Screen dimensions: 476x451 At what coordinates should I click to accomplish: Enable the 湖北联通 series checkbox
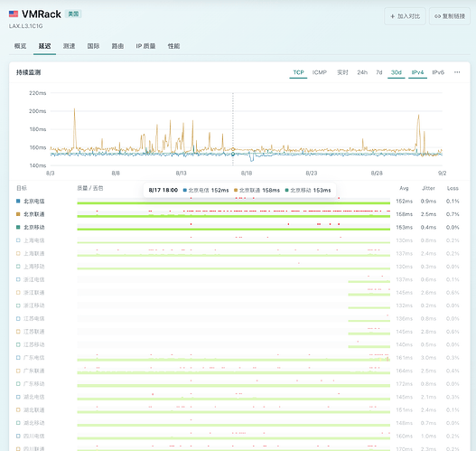click(18, 410)
